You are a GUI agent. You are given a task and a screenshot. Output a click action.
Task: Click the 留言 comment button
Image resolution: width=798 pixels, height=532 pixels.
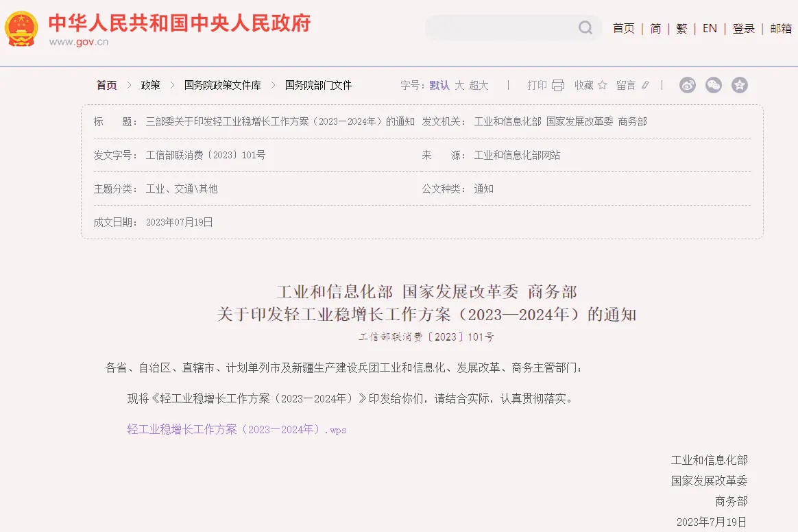coord(626,85)
